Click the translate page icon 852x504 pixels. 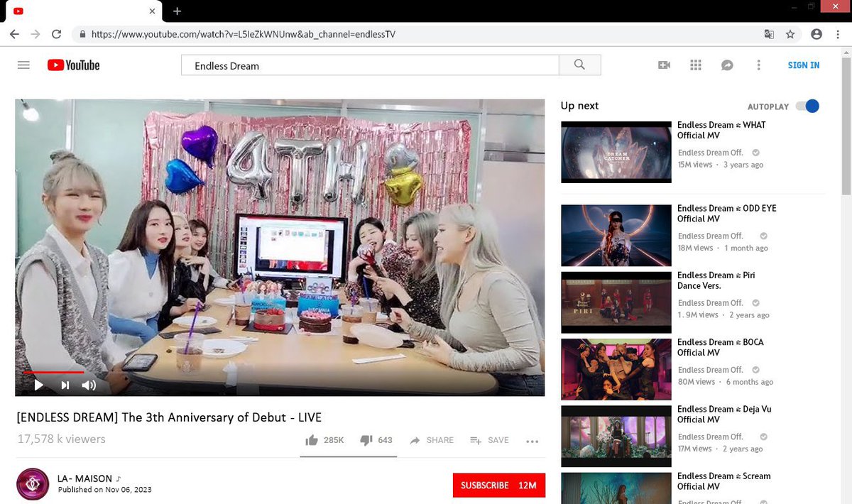tap(769, 34)
